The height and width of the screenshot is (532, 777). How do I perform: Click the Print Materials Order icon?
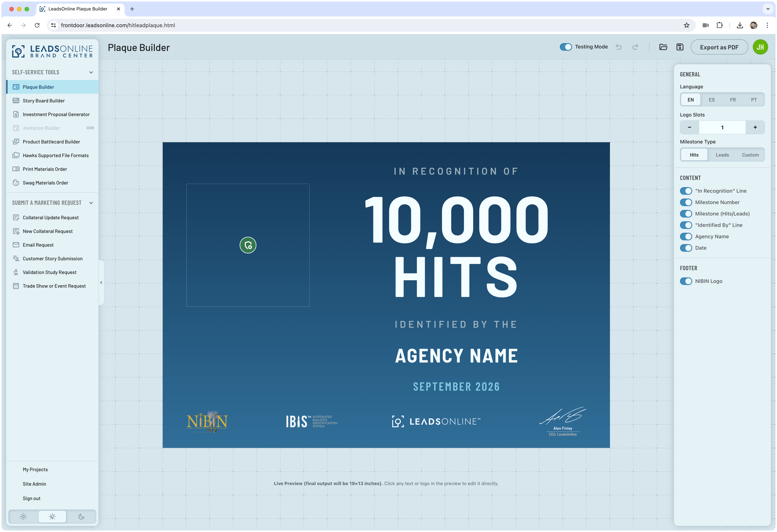pos(16,169)
